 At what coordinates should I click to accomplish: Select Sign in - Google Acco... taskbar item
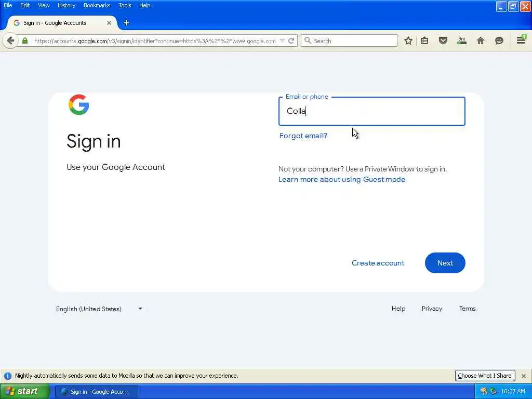coord(97,392)
